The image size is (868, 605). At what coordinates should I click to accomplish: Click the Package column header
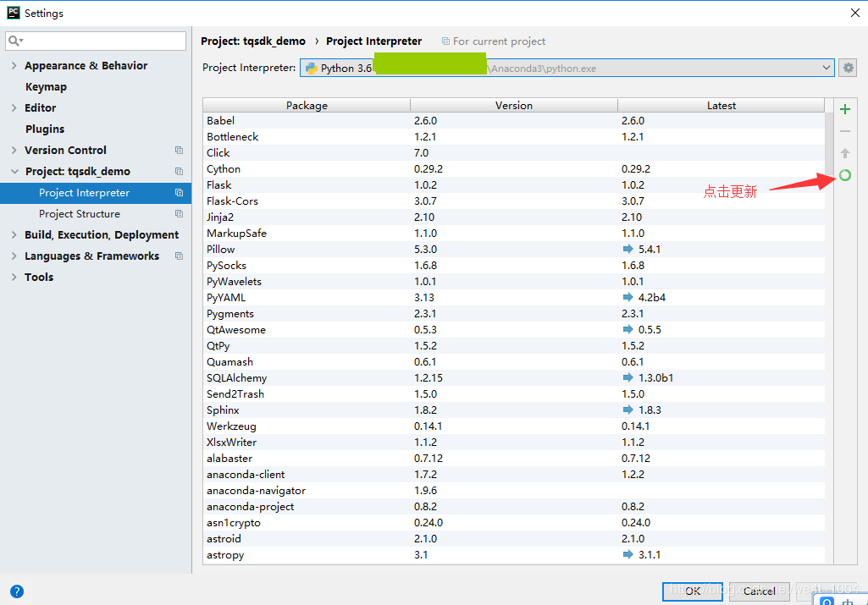tap(307, 105)
